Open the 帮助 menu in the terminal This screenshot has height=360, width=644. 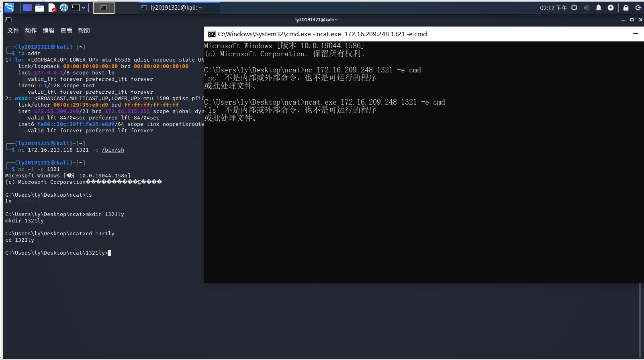click(x=84, y=31)
